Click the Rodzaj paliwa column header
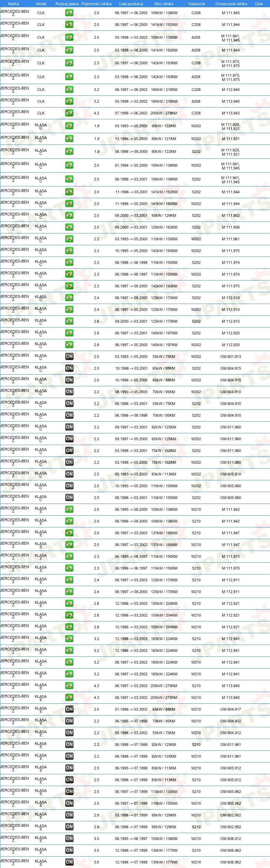 click(67, 4)
